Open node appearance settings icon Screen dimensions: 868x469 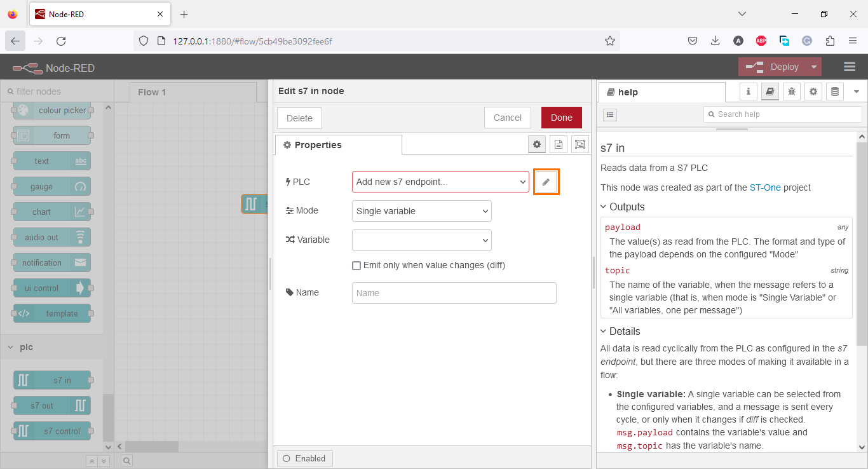coord(580,144)
